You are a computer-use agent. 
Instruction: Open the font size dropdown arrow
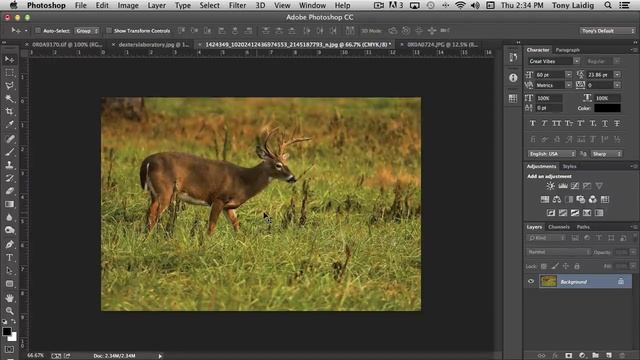pyautogui.click(x=569, y=75)
